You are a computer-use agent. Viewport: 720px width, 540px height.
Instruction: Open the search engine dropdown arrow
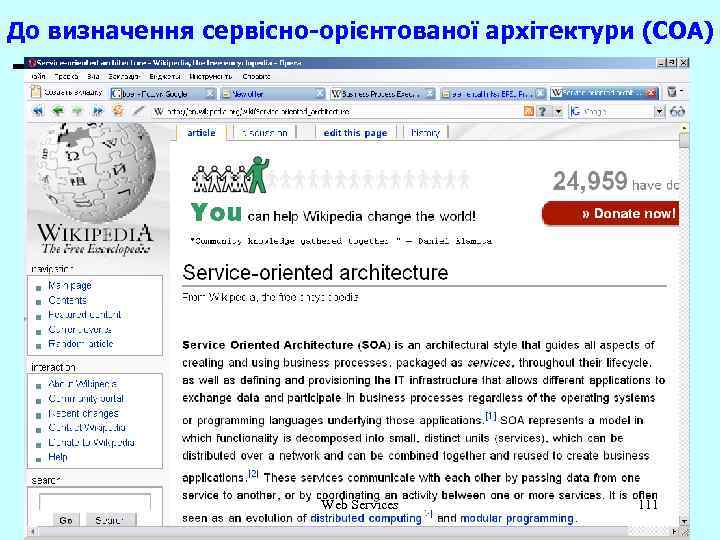659,111
